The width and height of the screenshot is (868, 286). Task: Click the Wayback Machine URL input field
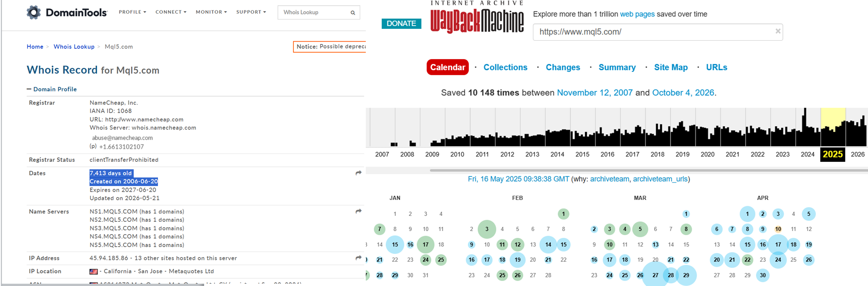pos(657,32)
